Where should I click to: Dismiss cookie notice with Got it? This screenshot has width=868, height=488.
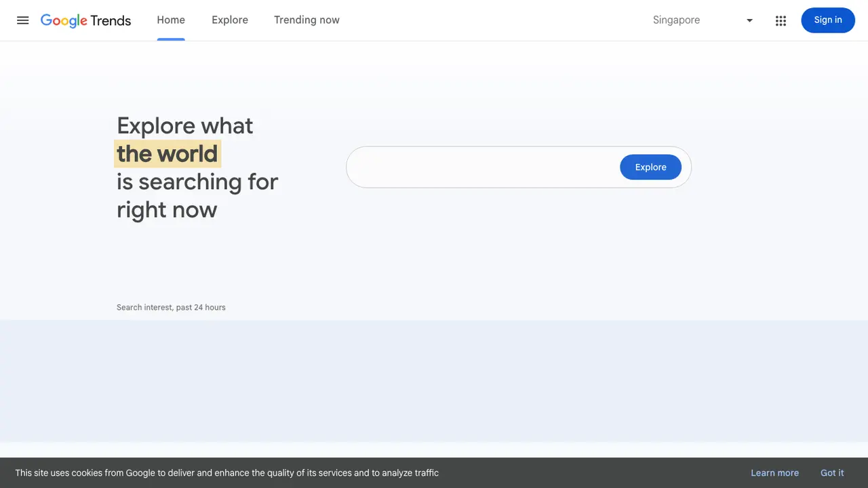(x=832, y=473)
